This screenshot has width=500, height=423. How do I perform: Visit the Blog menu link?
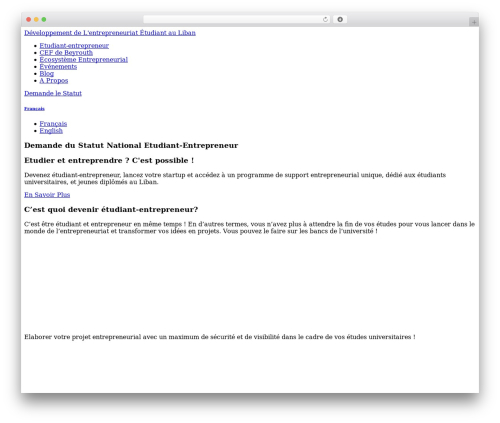(46, 74)
